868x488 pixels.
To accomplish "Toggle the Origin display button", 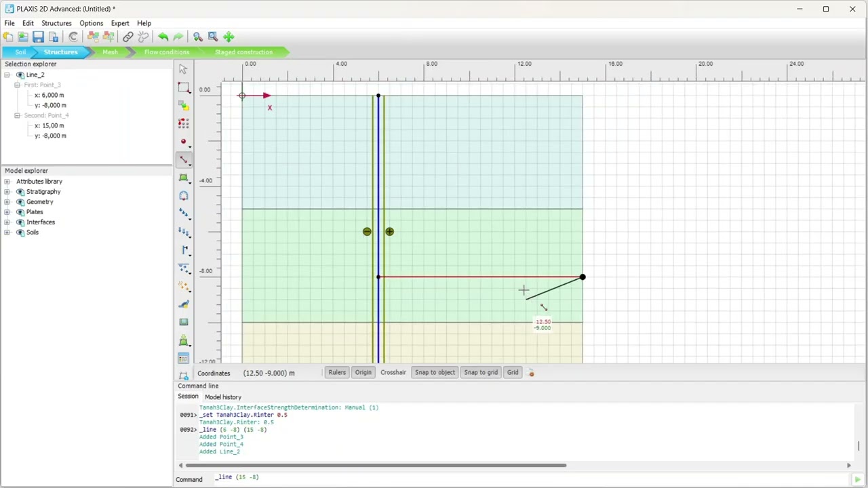I will click(363, 372).
